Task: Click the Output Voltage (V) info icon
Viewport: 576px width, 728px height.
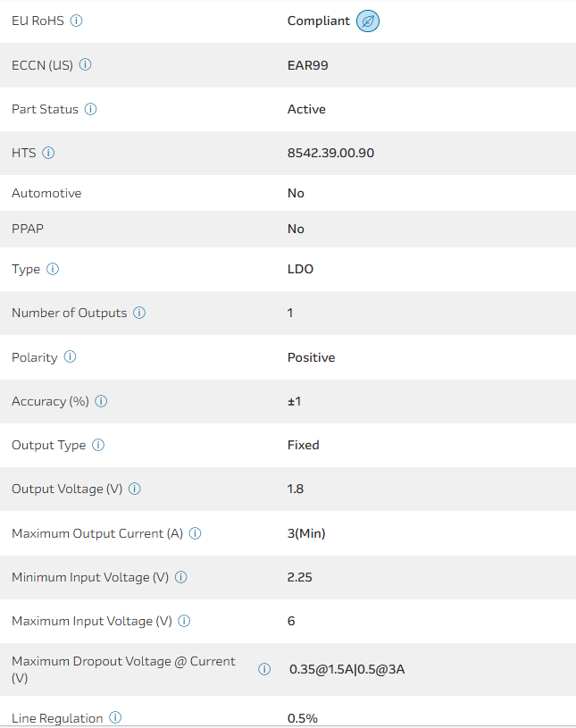Action: 135,489
